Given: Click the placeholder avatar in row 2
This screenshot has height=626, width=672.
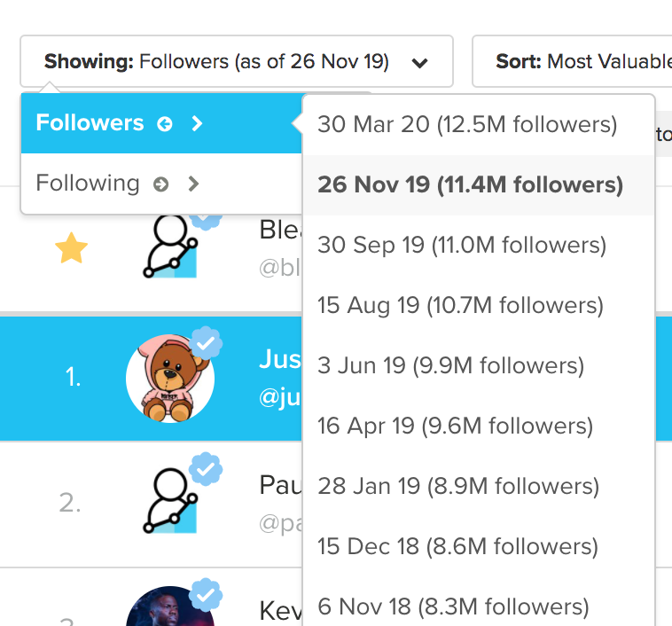Looking at the screenshot, I should pyautogui.click(x=170, y=501).
